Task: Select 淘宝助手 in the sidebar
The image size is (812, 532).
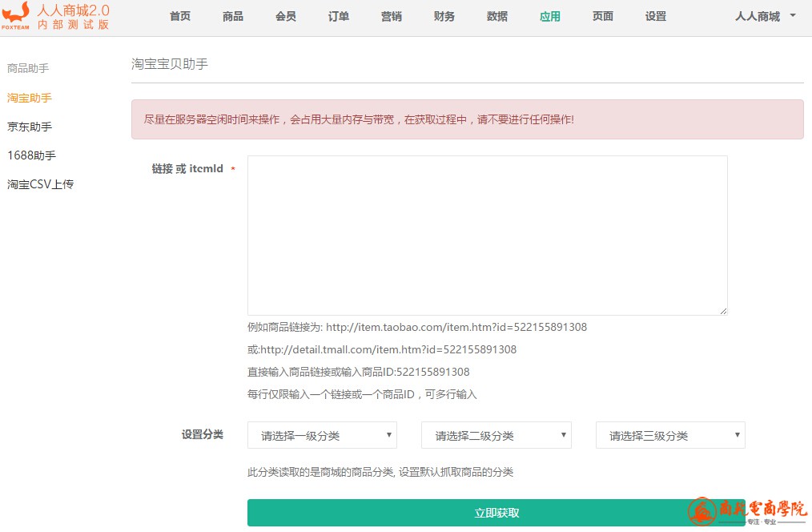Action: pyautogui.click(x=30, y=98)
